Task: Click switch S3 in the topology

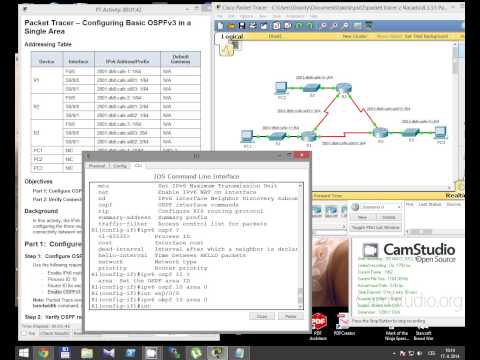Action: pyautogui.click(x=411, y=133)
